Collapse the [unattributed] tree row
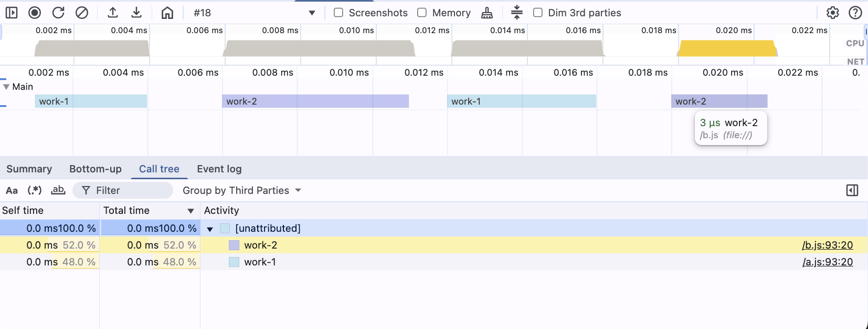 pos(210,229)
